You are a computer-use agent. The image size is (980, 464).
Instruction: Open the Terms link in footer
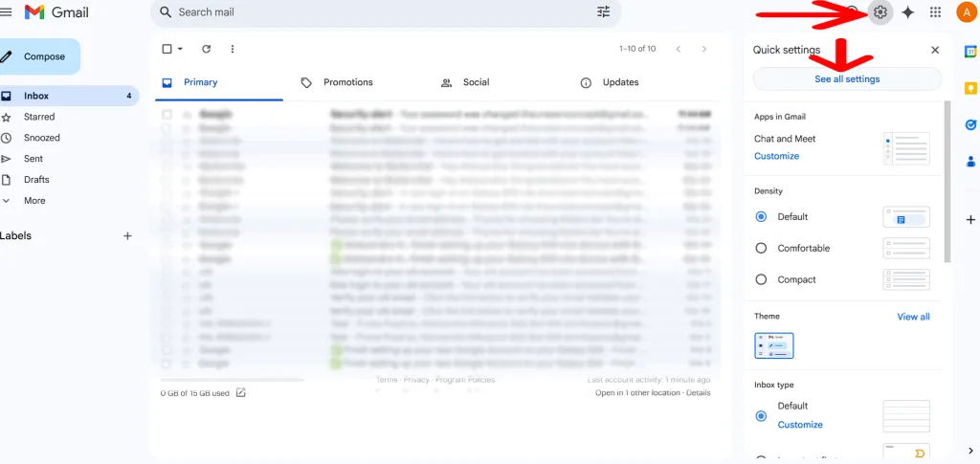pos(387,380)
